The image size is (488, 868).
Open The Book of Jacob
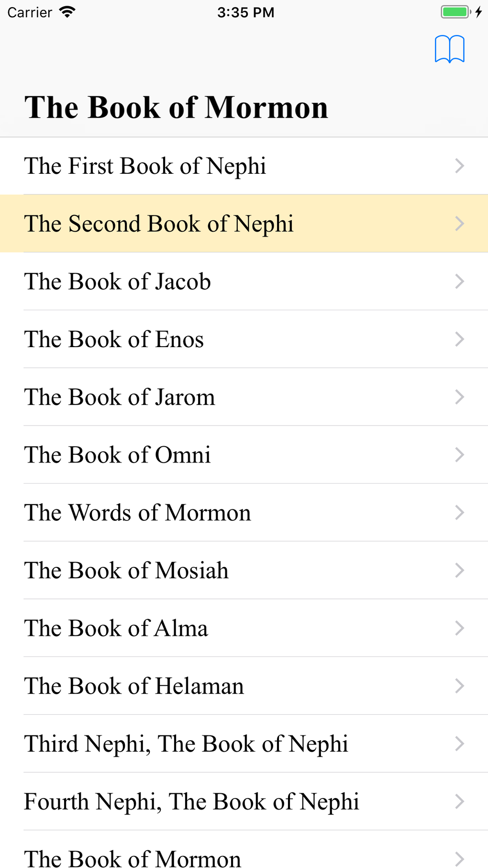[x=118, y=282]
